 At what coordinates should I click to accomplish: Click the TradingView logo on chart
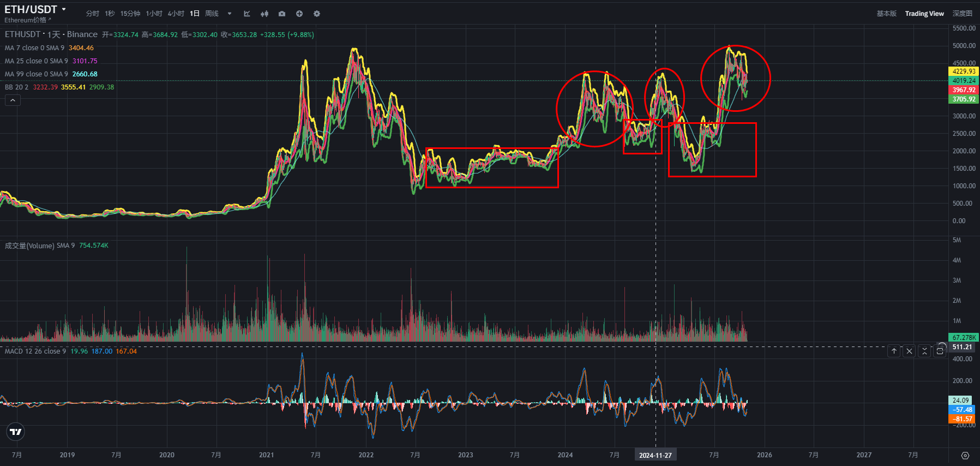click(x=16, y=432)
